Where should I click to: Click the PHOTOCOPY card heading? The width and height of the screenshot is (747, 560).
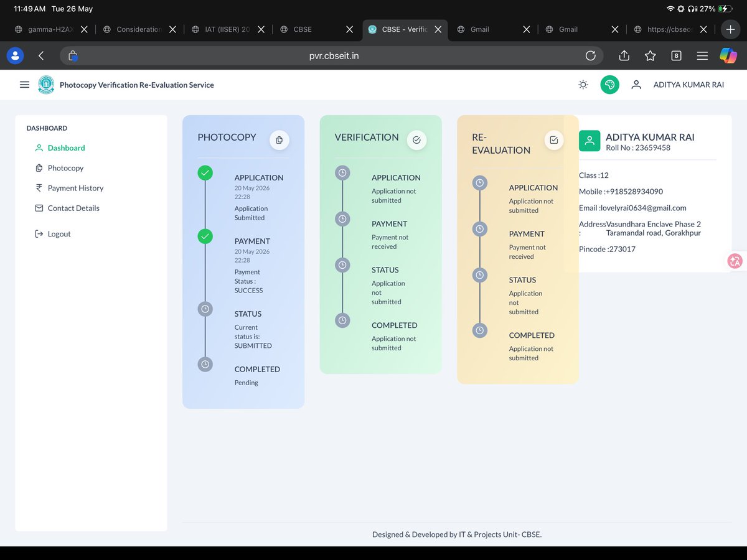(x=227, y=138)
